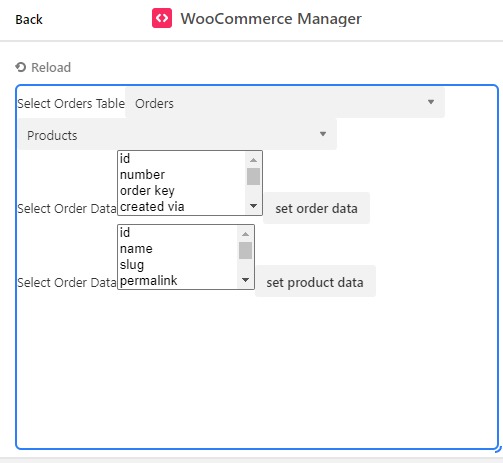The width and height of the screenshot is (503, 463).
Task: Click the panel resize handle corner
Action: 498,449
